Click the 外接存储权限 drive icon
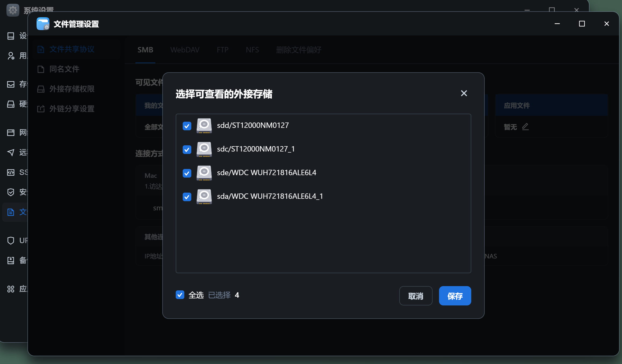Image resolution: width=622 pixels, height=364 pixels. pyautogui.click(x=41, y=89)
